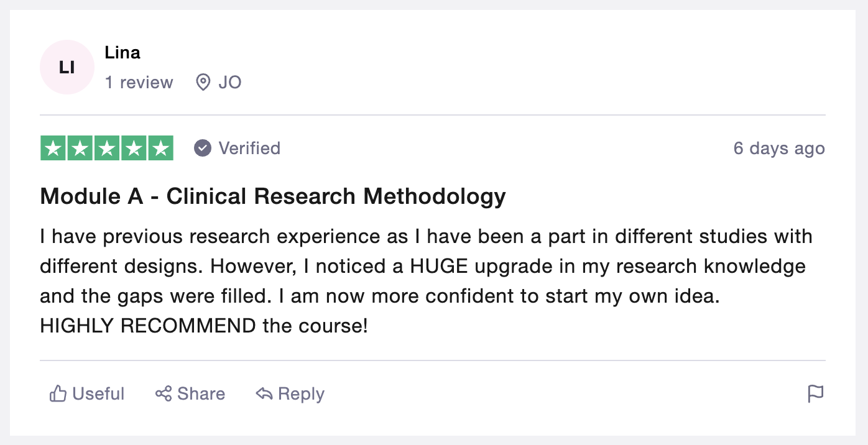
Task: Open the 'Module A - Clinical Research Methodology' title
Action: (x=273, y=196)
